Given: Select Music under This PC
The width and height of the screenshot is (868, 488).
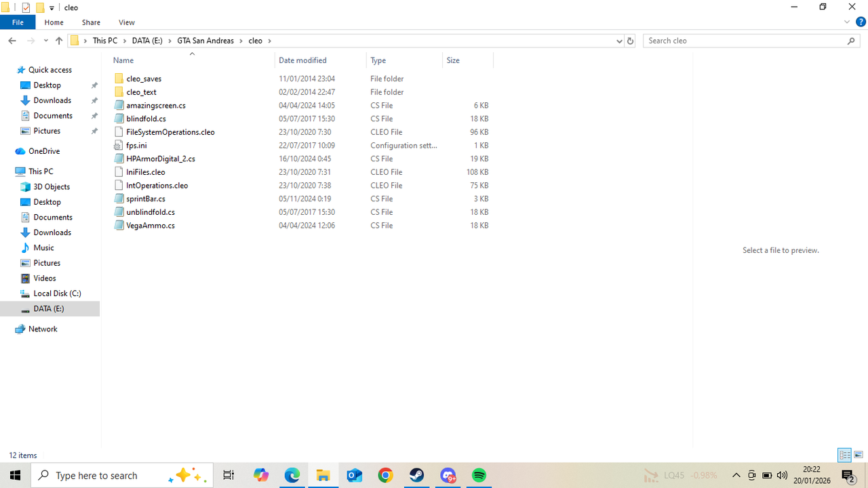Looking at the screenshot, I should coord(44,248).
